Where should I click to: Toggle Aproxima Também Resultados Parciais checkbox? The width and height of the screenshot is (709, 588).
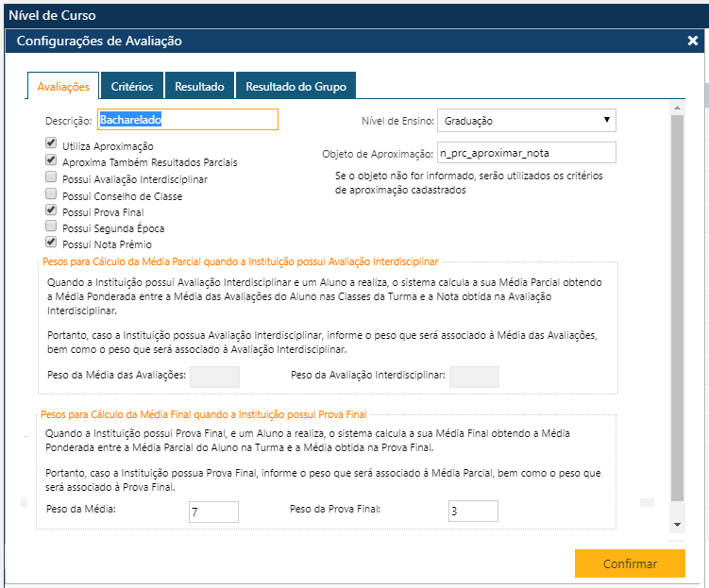(x=51, y=160)
